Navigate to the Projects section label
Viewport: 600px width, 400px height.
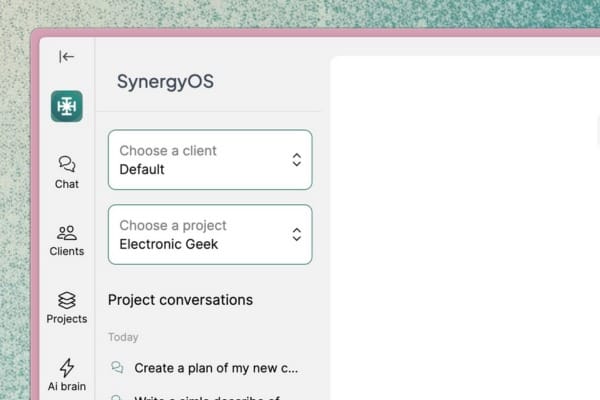(67, 319)
